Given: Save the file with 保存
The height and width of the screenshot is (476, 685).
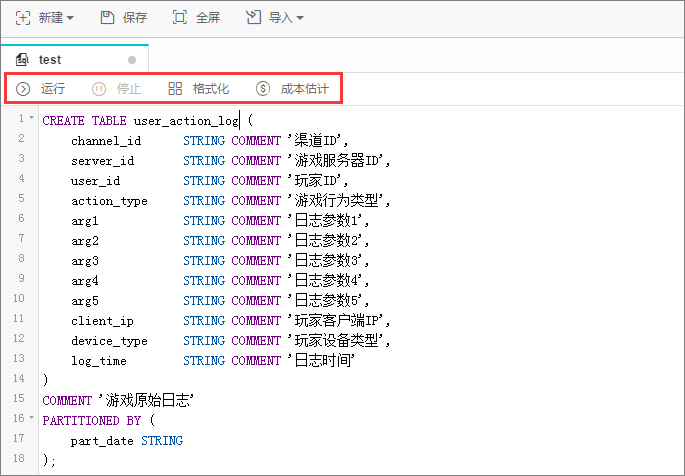Looking at the screenshot, I should coord(135,18).
